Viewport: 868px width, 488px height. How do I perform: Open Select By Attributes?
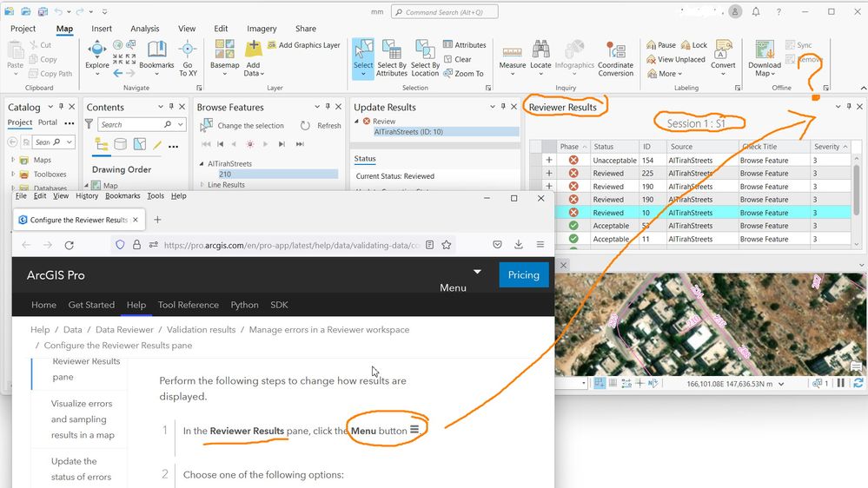[x=391, y=57]
